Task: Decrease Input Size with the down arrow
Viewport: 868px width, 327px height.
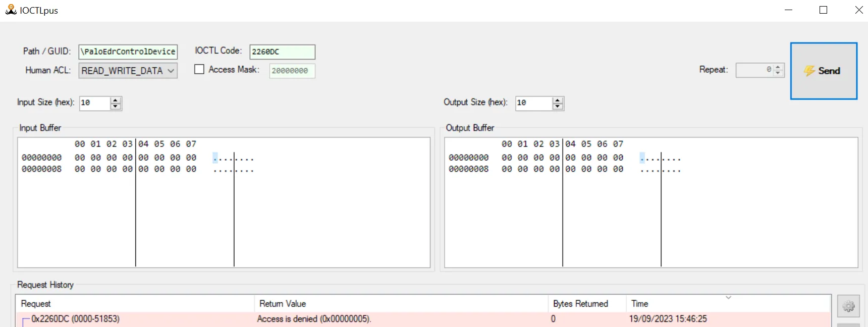Action: (x=116, y=106)
